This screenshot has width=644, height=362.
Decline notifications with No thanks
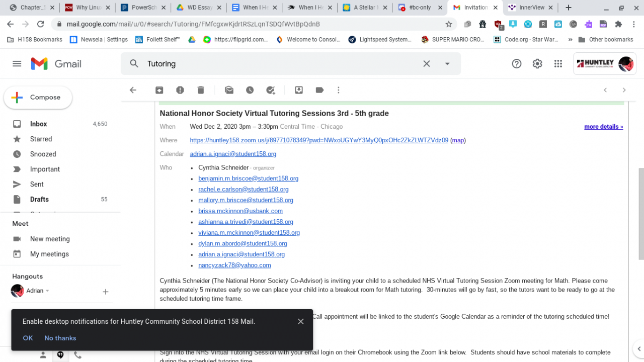60,338
